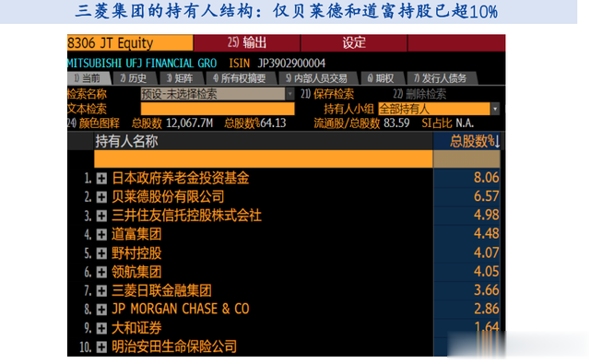Open 检索名称 preset dropdown arrow
This screenshot has height=364, width=590.
[x=289, y=94]
